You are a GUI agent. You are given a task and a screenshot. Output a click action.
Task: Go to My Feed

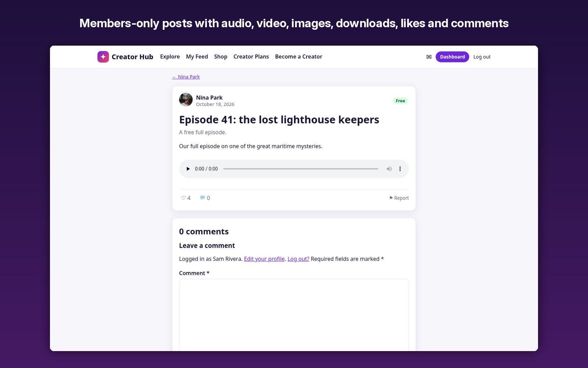pos(197,57)
